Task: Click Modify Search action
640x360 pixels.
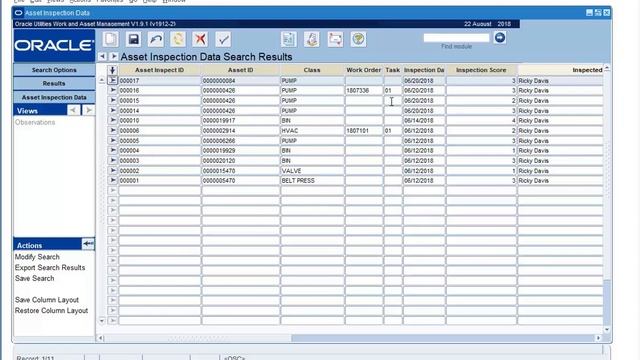Action: point(37,257)
